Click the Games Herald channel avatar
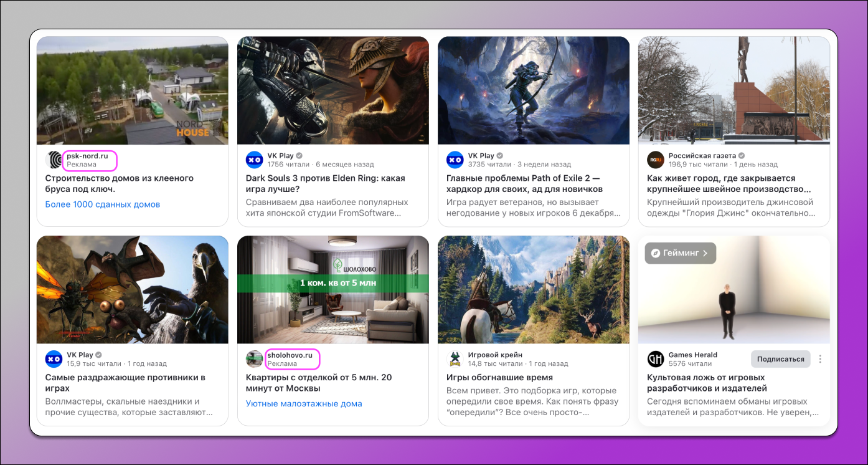 pyautogui.click(x=656, y=359)
